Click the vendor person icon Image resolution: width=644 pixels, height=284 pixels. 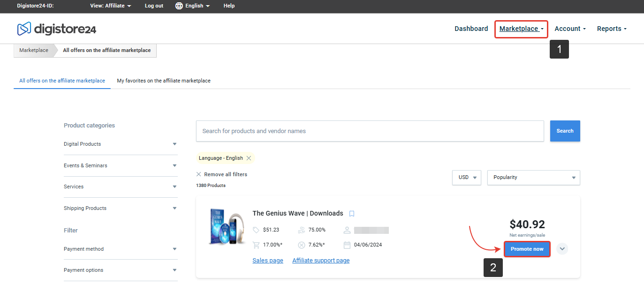coord(347,230)
